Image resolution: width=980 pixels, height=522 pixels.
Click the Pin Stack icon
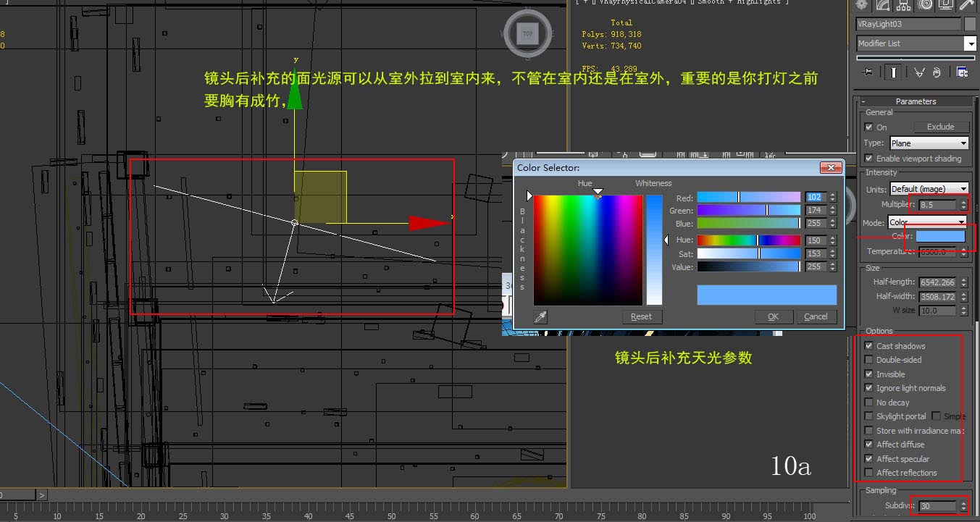tap(868, 72)
